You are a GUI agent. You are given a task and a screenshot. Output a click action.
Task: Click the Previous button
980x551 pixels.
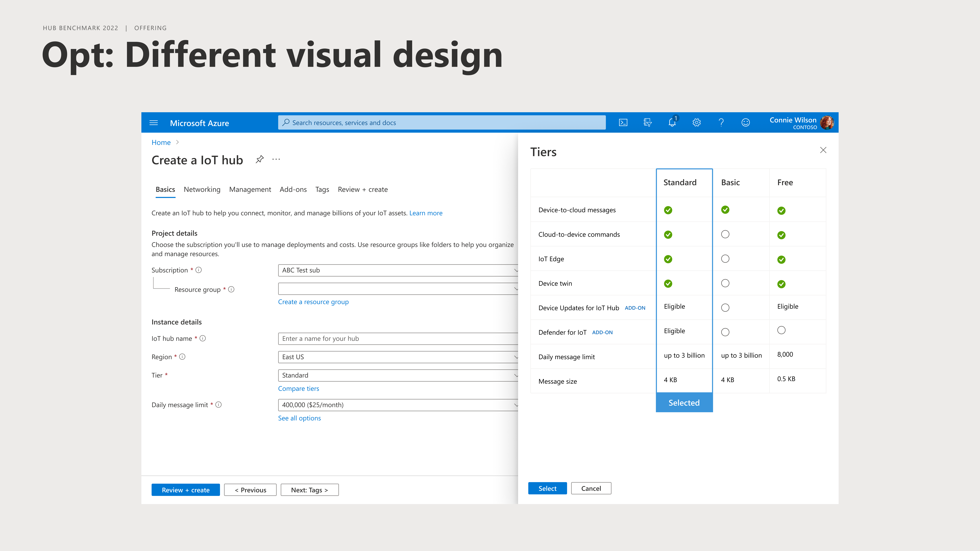pos(250,490)
